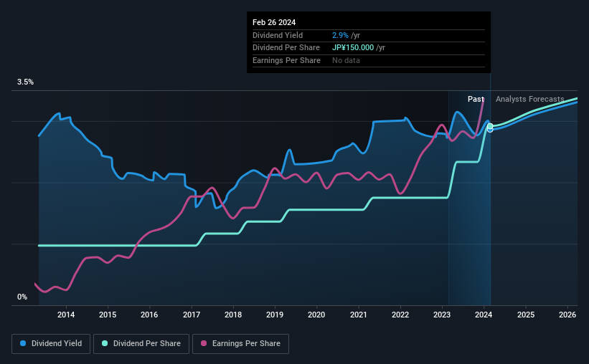Click the 'No data' earnings value in tooltip
589x364 pixels.
tap(346, 60)
